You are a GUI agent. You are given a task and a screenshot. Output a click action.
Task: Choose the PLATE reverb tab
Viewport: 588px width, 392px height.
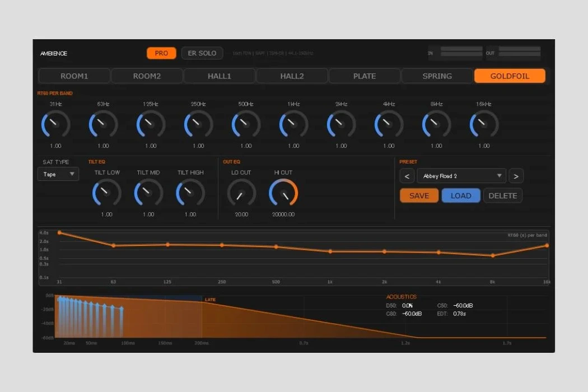[365, 76]
